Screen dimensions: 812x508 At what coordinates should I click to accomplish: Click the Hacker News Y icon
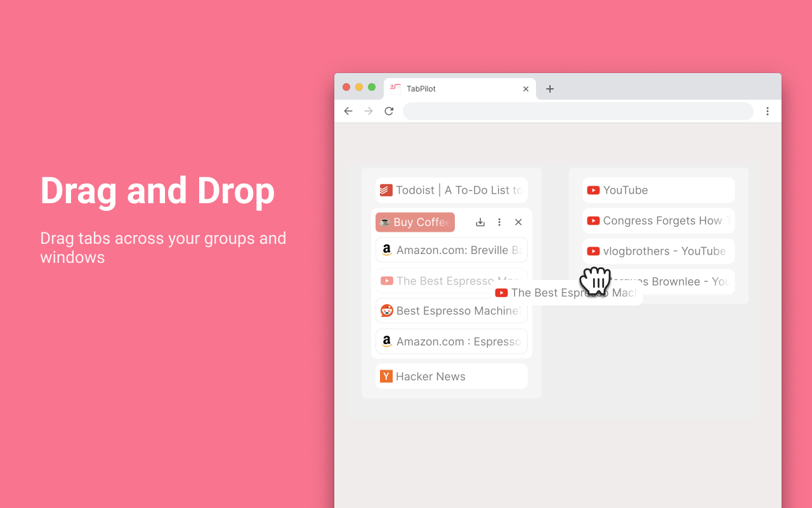[386, 376]
